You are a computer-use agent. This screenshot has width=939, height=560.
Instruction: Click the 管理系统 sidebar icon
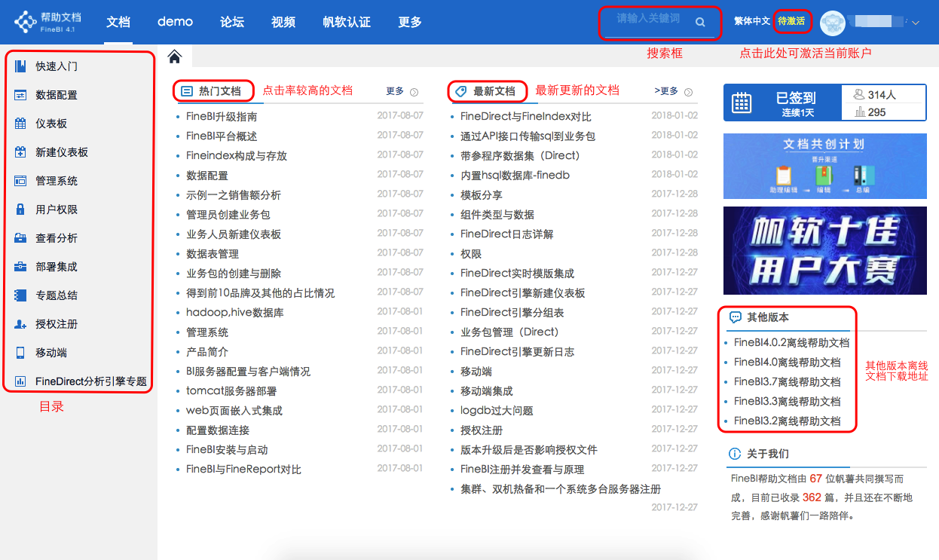(x=20, y=181)
